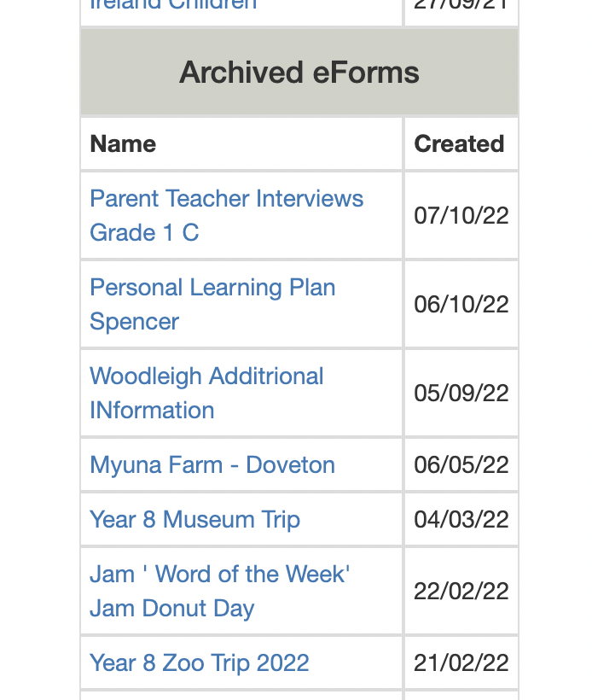
Task: Open Jam 'Word of the Week' form
Action: tap(219, 575)
